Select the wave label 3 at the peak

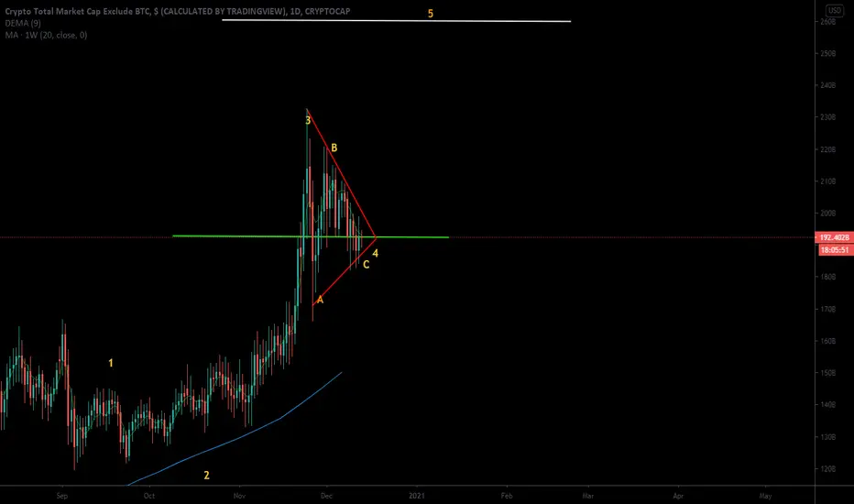308,120
